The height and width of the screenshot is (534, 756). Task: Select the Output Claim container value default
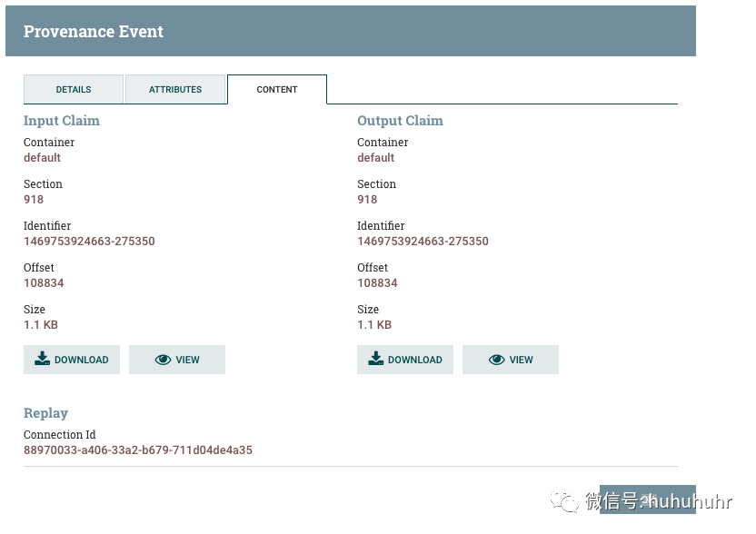coord(375,158)
